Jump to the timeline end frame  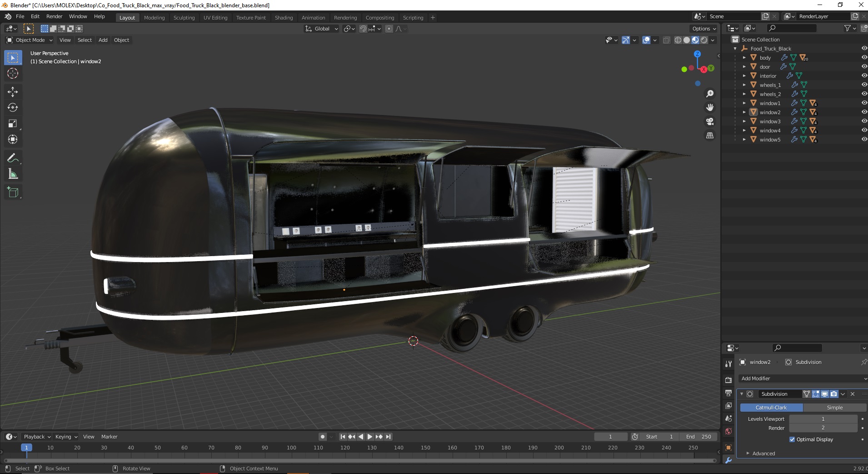point(389,437)
